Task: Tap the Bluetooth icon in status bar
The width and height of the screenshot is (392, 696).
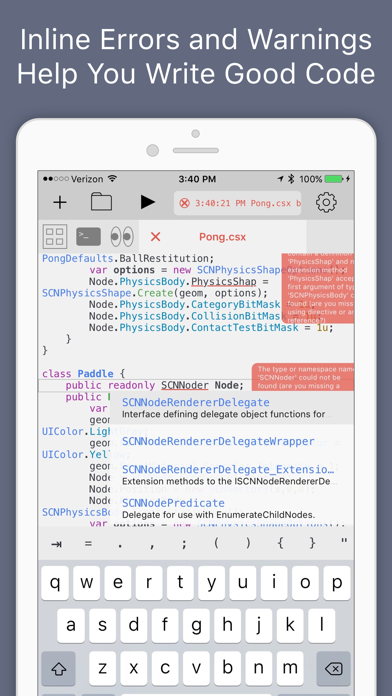Action: click(291, 179)
